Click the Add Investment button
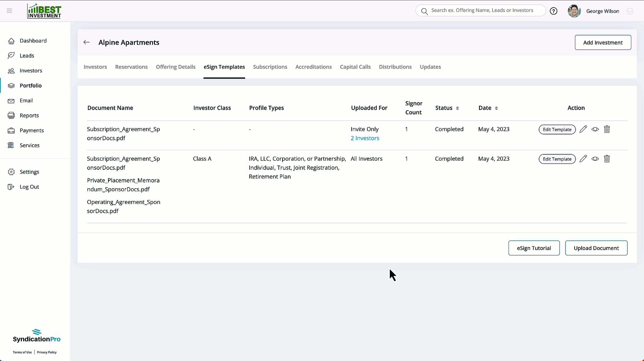Viewport: 644px width, 361px height. [603, 42]
